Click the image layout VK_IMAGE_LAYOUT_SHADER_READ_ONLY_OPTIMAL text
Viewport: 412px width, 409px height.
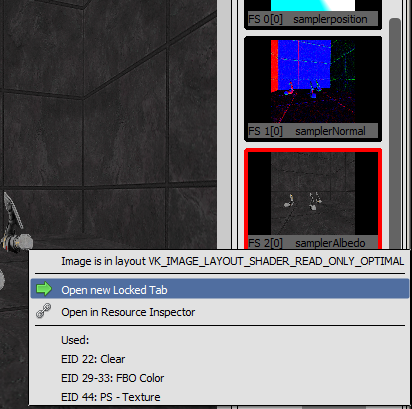click(232, 261)
